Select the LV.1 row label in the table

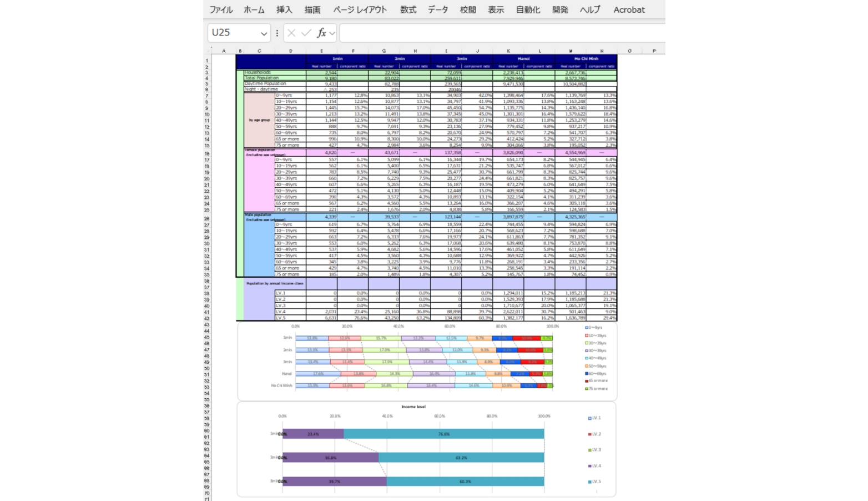(x=290, y=293)
